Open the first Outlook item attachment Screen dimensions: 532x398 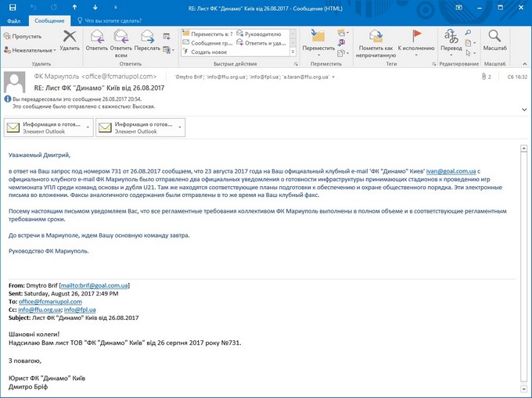coord(47,127)
